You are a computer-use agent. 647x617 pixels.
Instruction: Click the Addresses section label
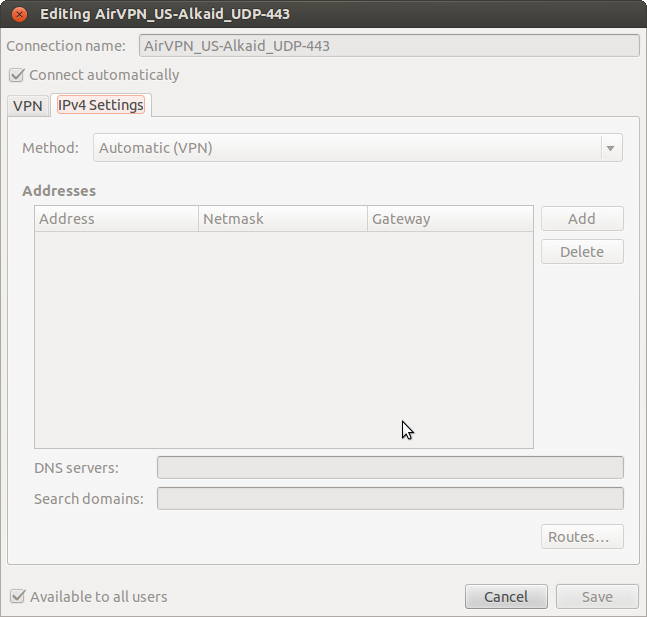pos(59,191)
